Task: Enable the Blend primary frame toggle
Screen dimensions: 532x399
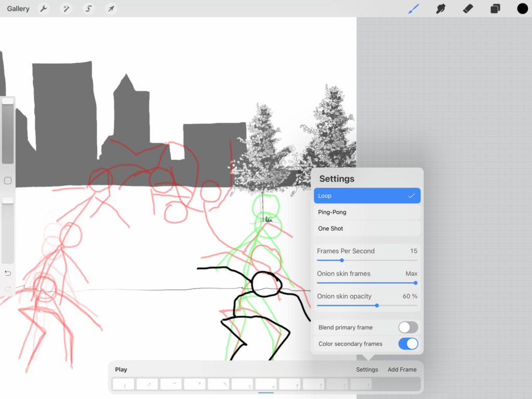Action: click(x=408, y=327)
